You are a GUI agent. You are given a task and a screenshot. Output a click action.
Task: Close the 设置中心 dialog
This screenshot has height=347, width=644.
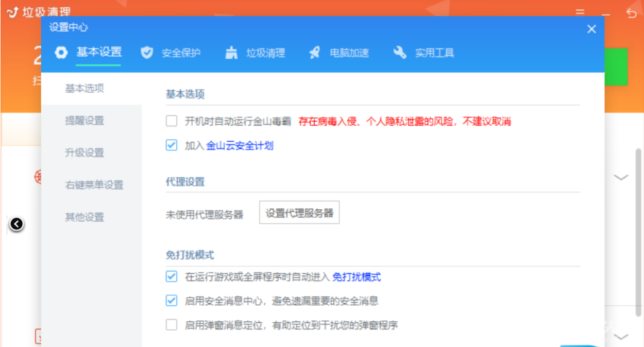click(591, 29)
